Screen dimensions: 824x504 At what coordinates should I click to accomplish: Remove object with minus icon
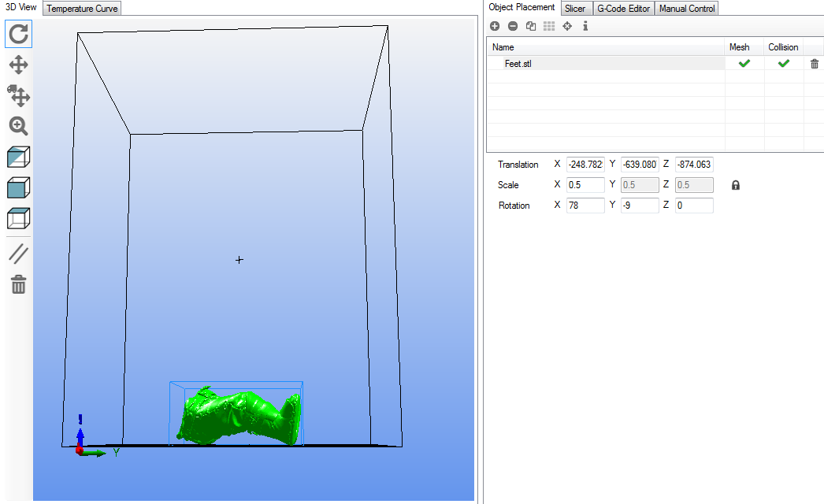tap(513, 26)
